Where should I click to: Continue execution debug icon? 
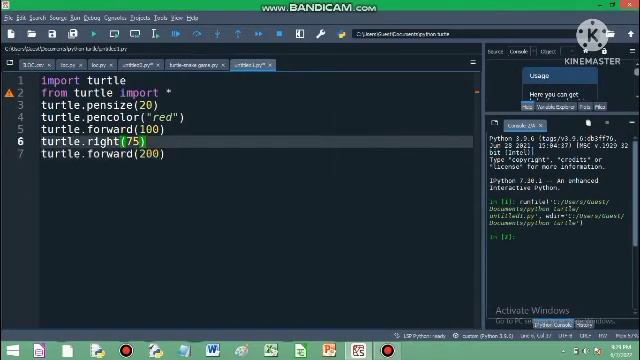click(259, 34)
